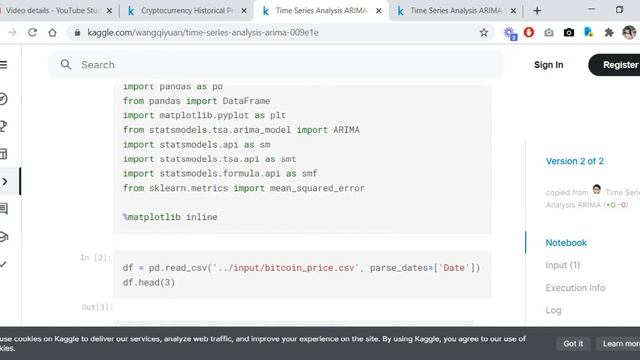Open the black camera extension icon
The image size is (640, 360).
(x=569, y=33)
